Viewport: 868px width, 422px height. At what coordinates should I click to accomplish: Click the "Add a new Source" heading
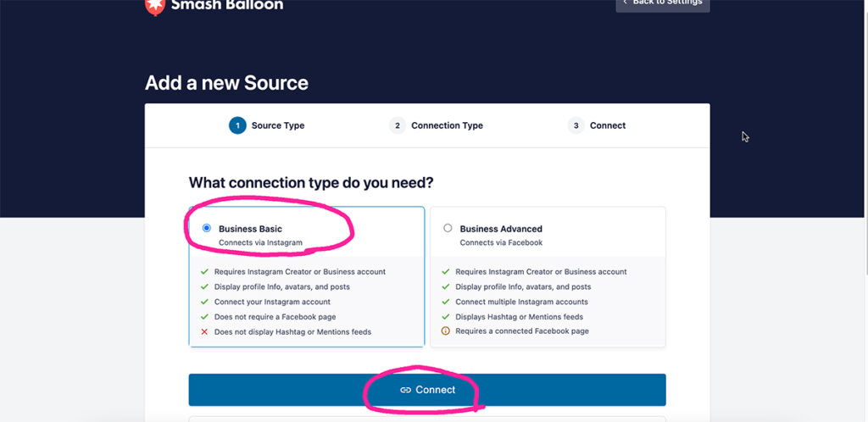[226, 83]
